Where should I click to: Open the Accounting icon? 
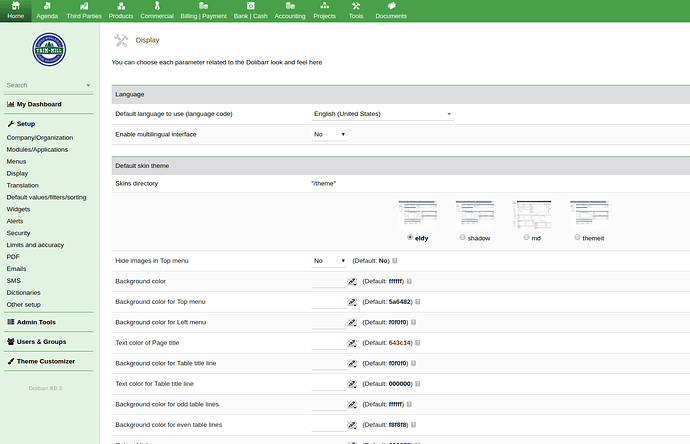pos(290,6)
